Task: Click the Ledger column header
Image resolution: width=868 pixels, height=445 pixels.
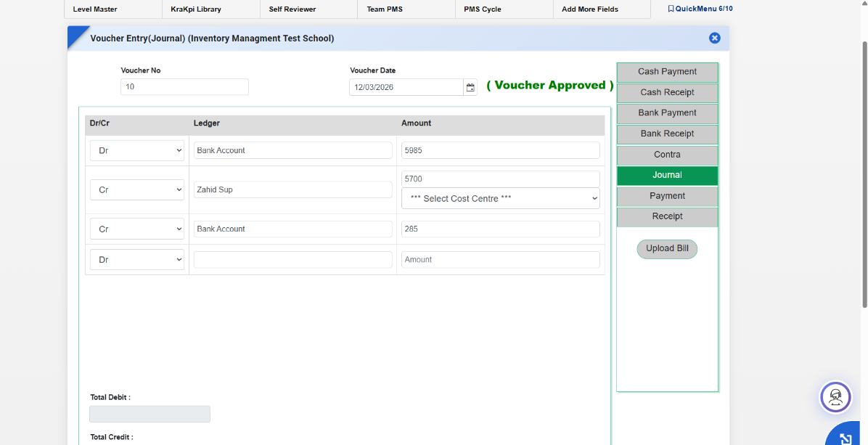Action: pos(207,123)
